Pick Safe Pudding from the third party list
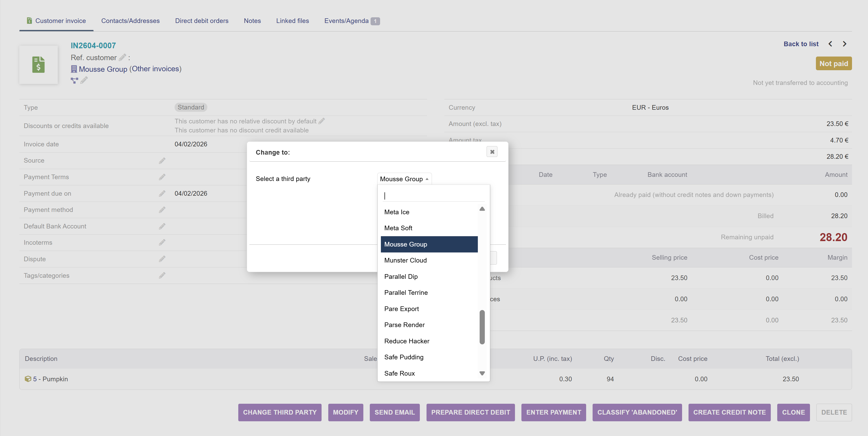 tap(404, 357)
